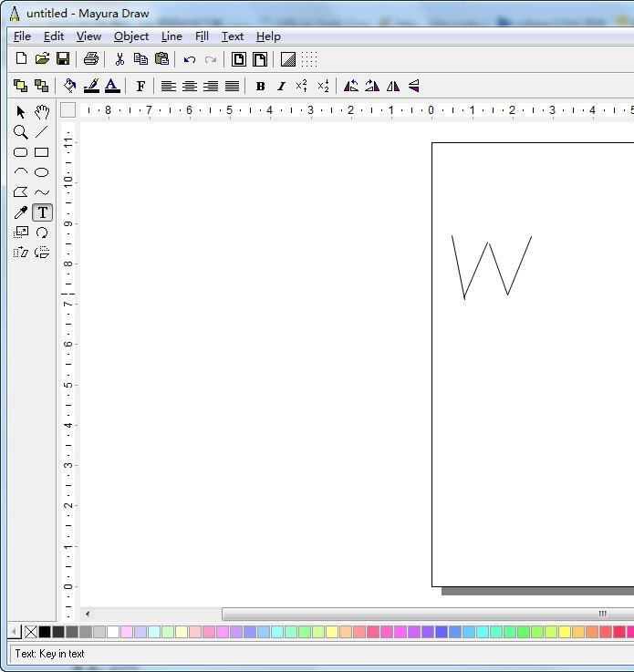Open the File menu

click(x=22, y=36)
